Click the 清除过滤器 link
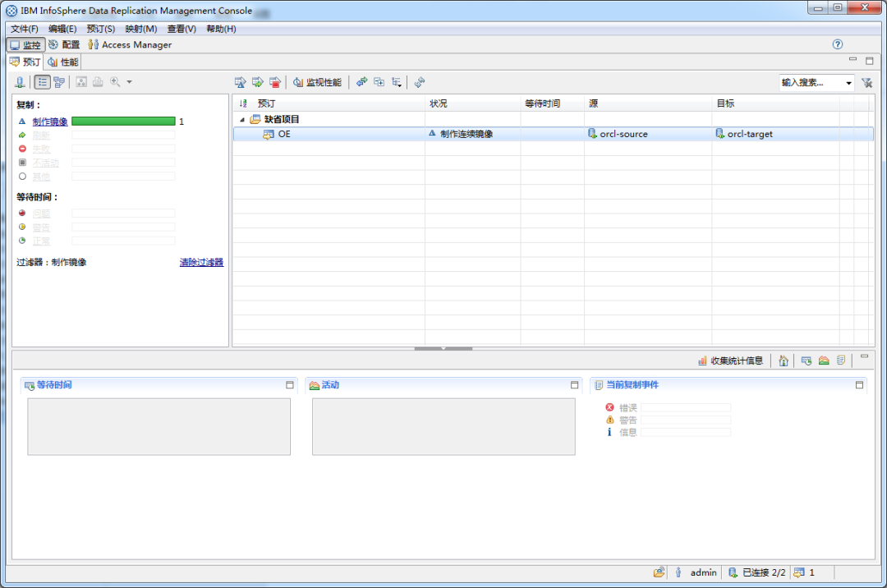 [x=201, y=262]
